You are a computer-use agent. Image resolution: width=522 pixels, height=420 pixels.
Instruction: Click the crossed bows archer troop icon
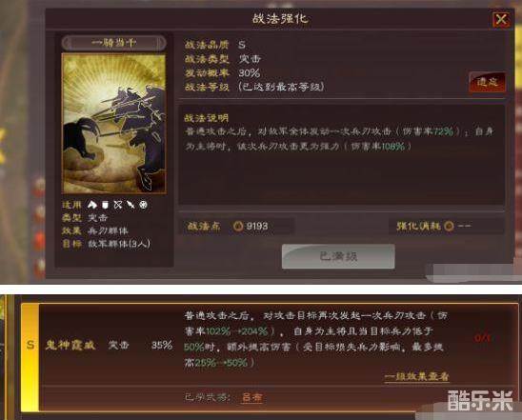click(x=118, y=205)
